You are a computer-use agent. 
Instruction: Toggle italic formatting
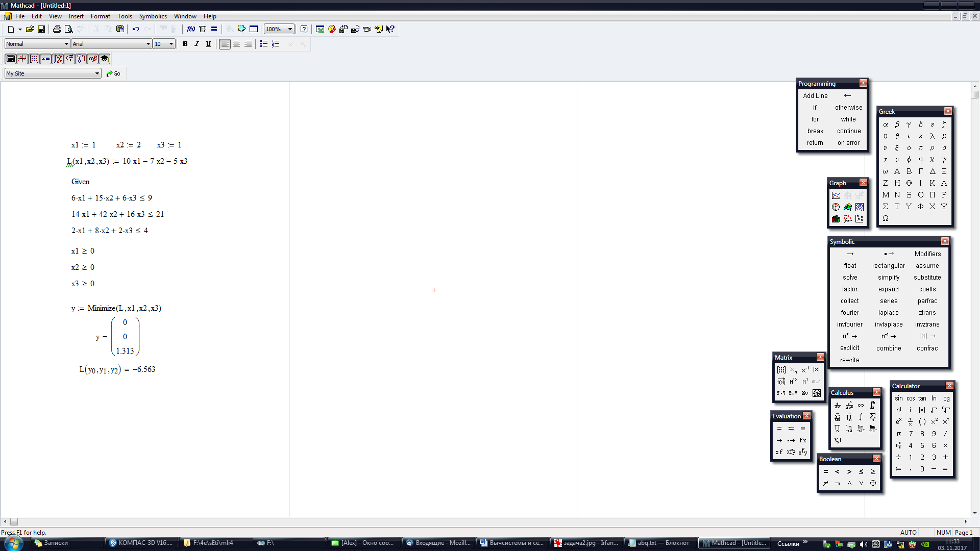click(197, 44)
